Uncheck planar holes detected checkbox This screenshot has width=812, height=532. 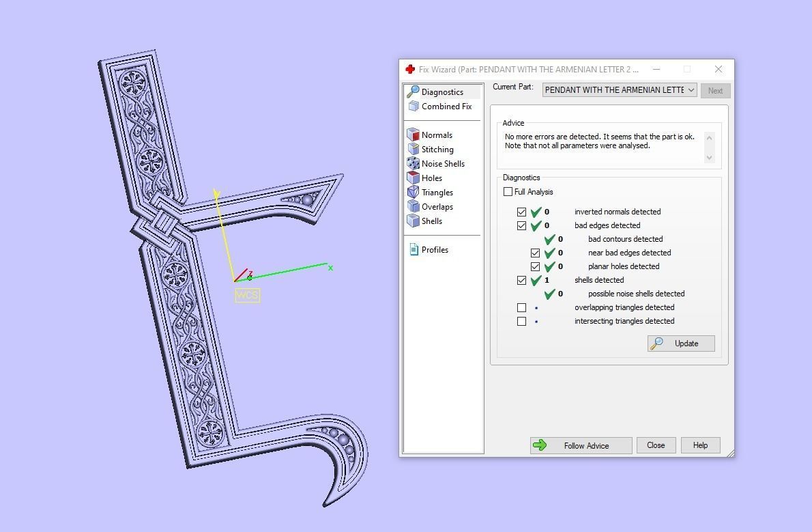(x=536, y=266)
